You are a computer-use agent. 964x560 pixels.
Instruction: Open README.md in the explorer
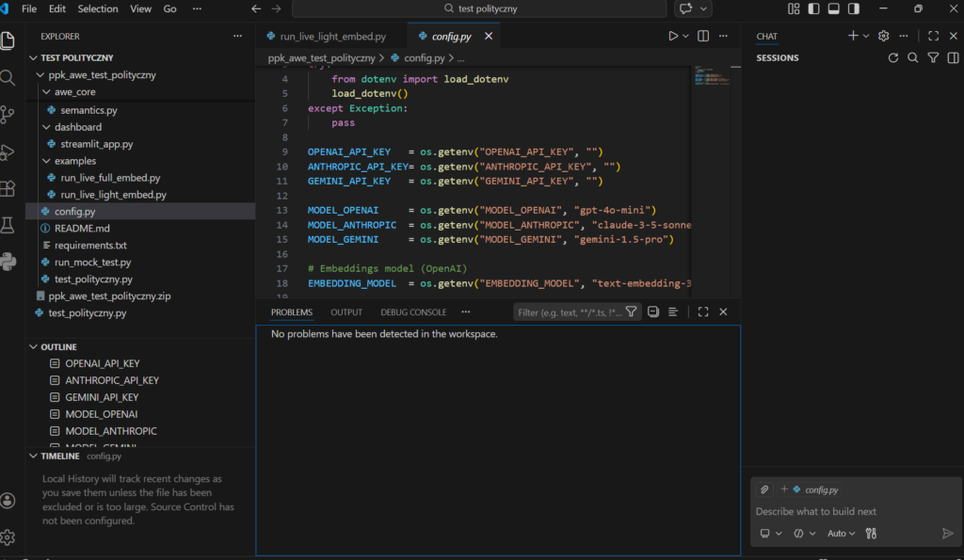pos(82,229)
